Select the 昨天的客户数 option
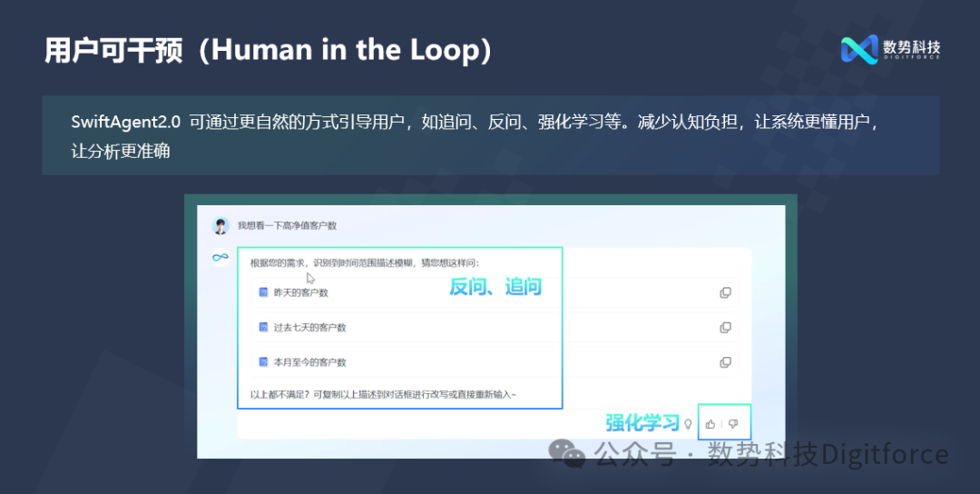Screen dimensions: 980x494 click(494, 292)
